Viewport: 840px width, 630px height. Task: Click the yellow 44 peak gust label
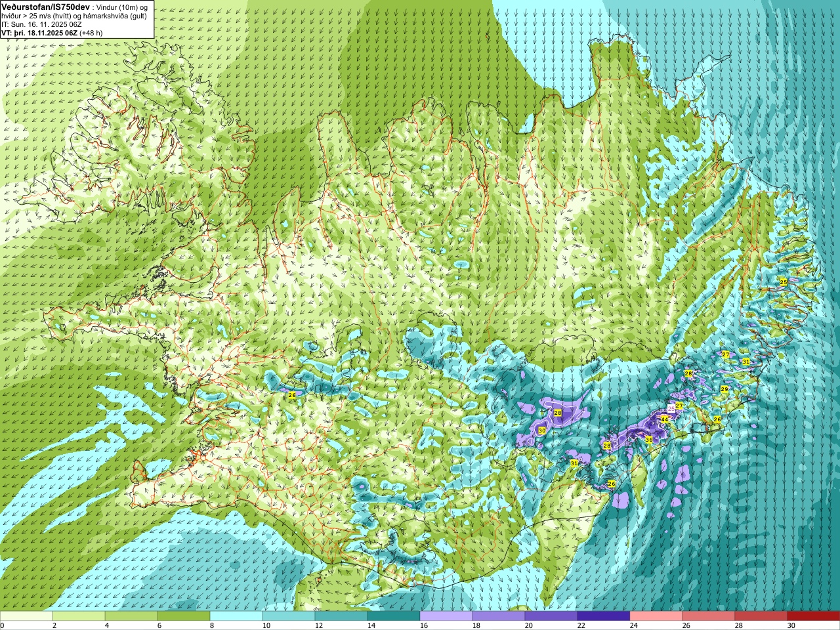pyautogui.click(x=664, y=419)
